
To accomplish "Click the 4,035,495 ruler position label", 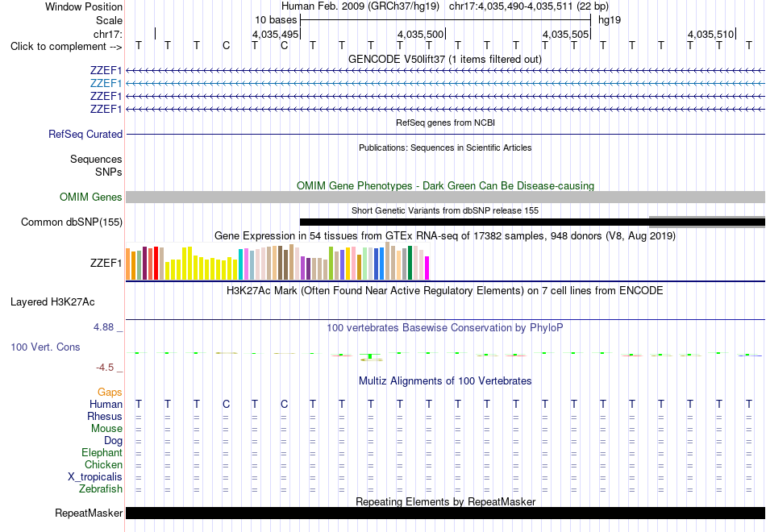I will point(275,34).
